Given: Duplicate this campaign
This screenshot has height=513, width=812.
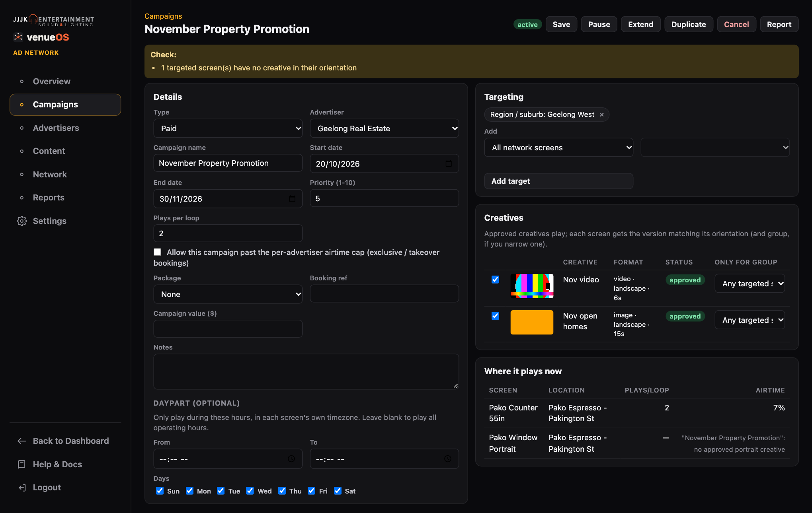Looking at the screenshot, I should [x=689, y=24].
